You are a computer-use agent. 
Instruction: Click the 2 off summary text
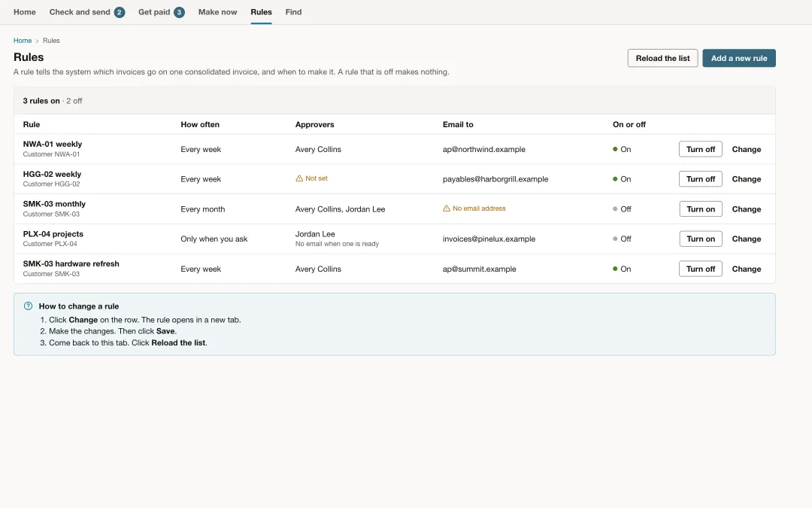(74, 101)
